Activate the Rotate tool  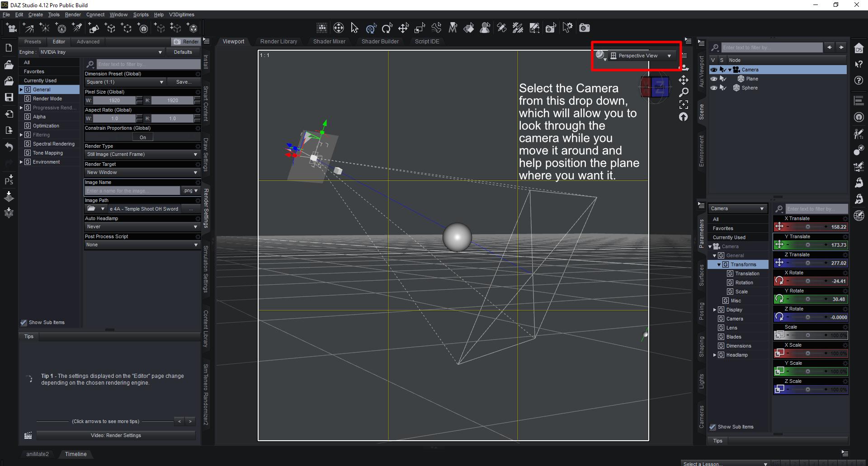coord(387,28)
